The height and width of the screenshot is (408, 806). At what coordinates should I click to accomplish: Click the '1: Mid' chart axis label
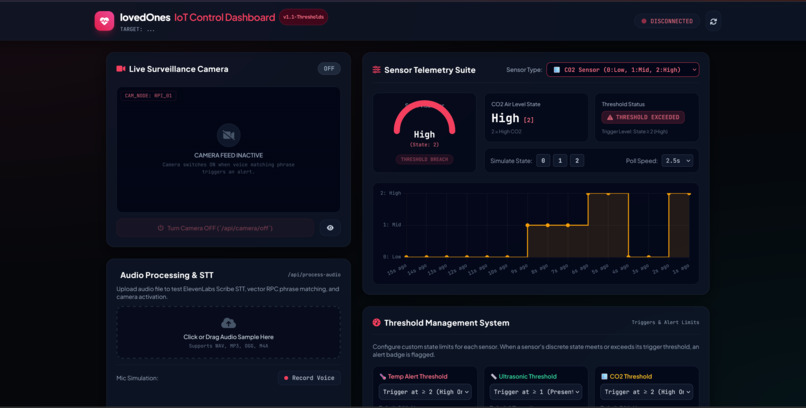(391, 225)
